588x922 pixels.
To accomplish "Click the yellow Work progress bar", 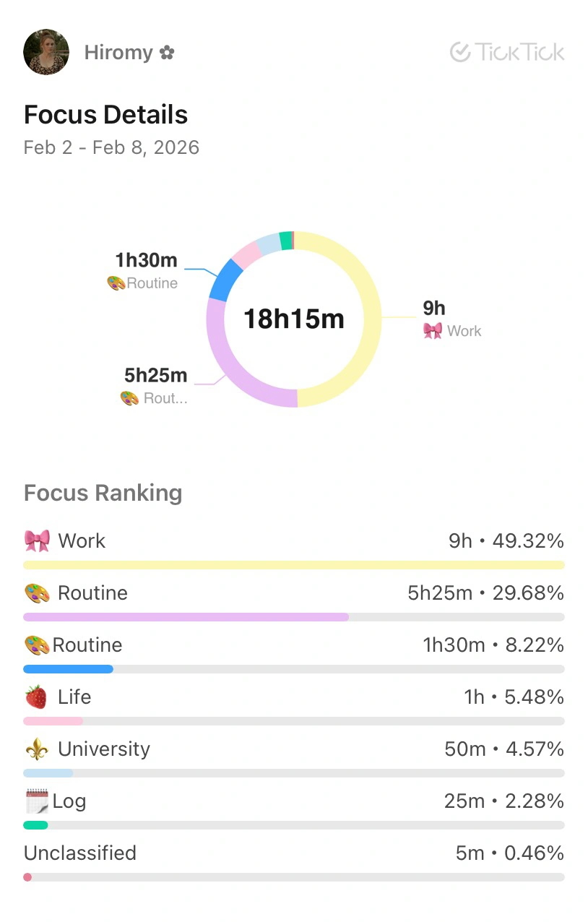I will tap(293, 565).
